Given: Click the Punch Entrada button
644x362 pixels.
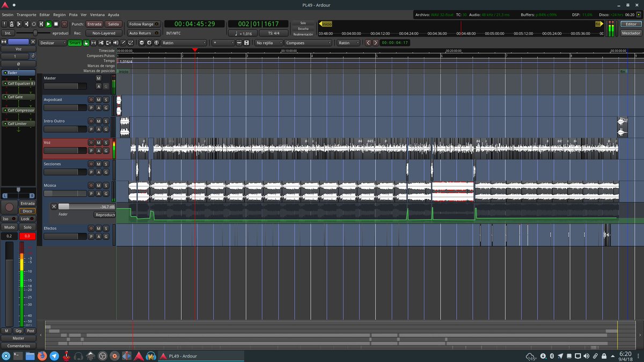Looking at the screenshot, I should pyautogui.click(x=94, y=24).
